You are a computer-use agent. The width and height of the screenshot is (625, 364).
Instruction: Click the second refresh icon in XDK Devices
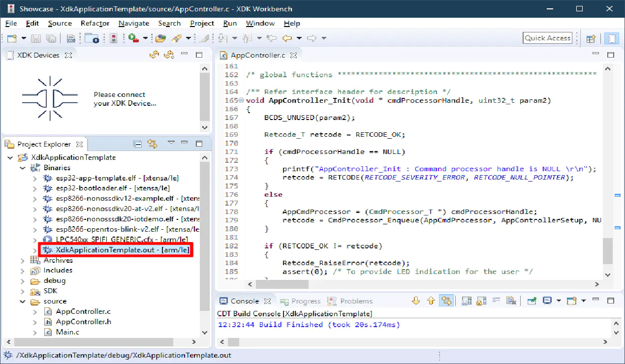click(169, 55)
